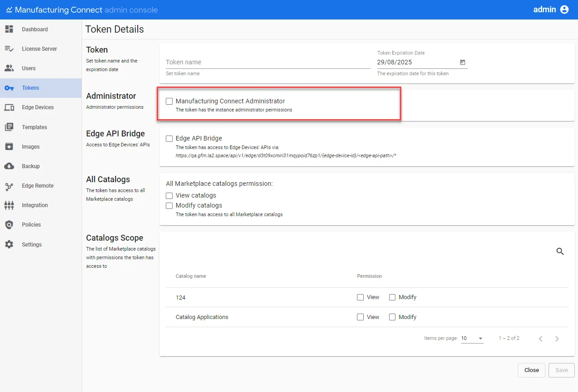Click the License Server checklist icon

tap(9, 49)
